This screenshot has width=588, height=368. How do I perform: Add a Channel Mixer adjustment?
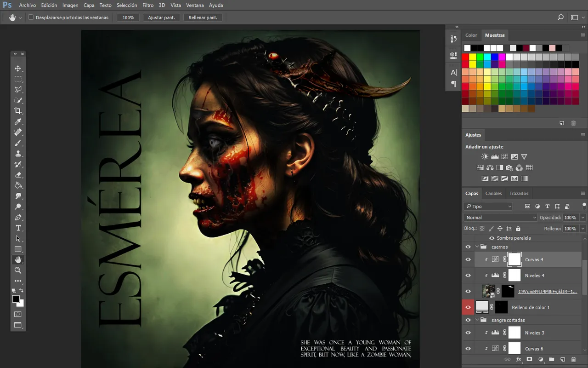point(519,168)
